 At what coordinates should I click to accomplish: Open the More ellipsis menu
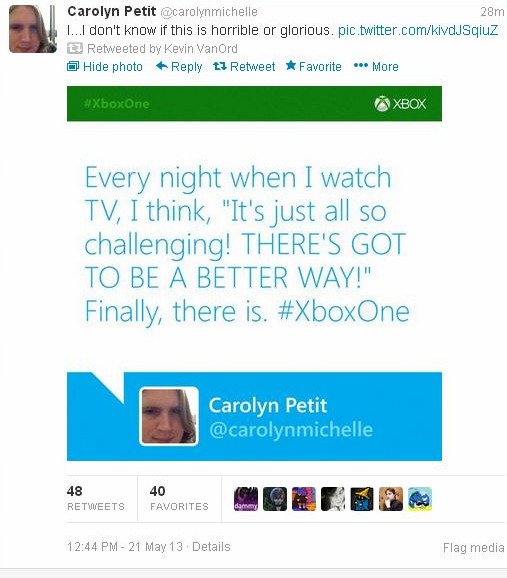pos(376,66)
